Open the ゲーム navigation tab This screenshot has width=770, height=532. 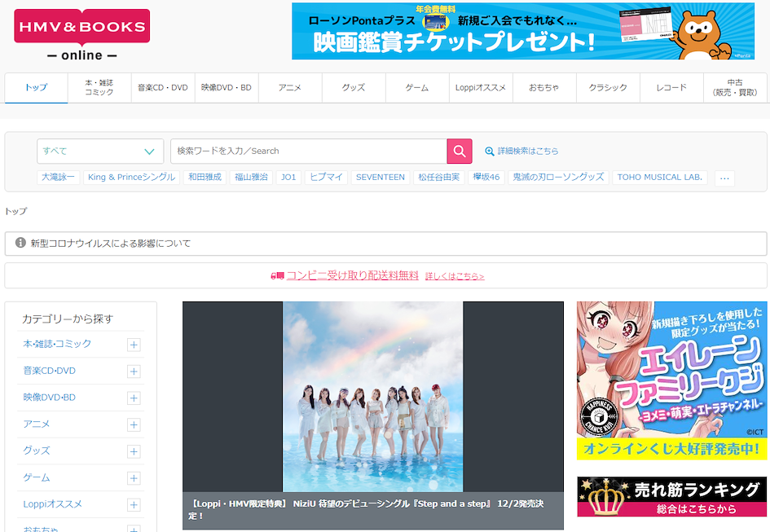click(417, 88)
